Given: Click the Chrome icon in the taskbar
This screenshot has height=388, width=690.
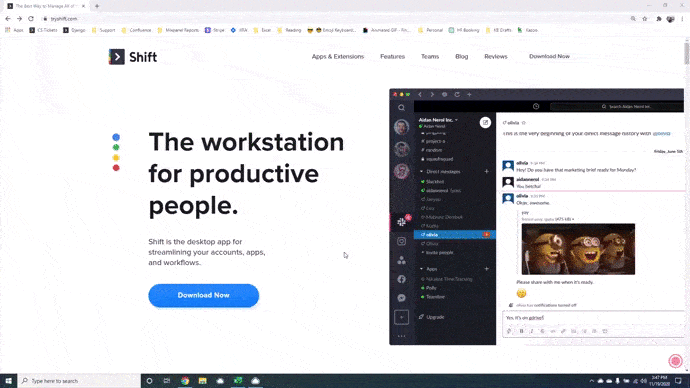Looking at the screenshot, I should (x=185, y=381).
